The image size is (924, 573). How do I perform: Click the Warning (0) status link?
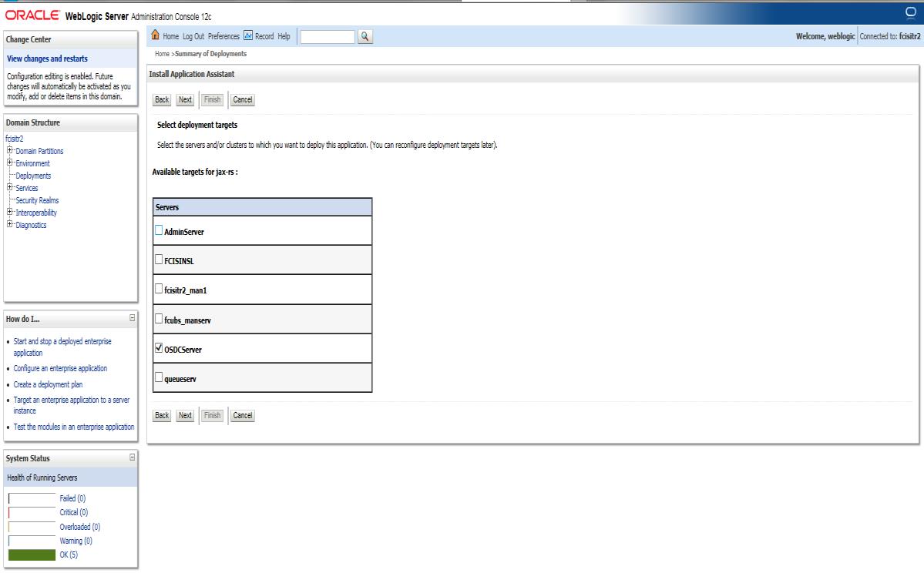coord(76,541)
